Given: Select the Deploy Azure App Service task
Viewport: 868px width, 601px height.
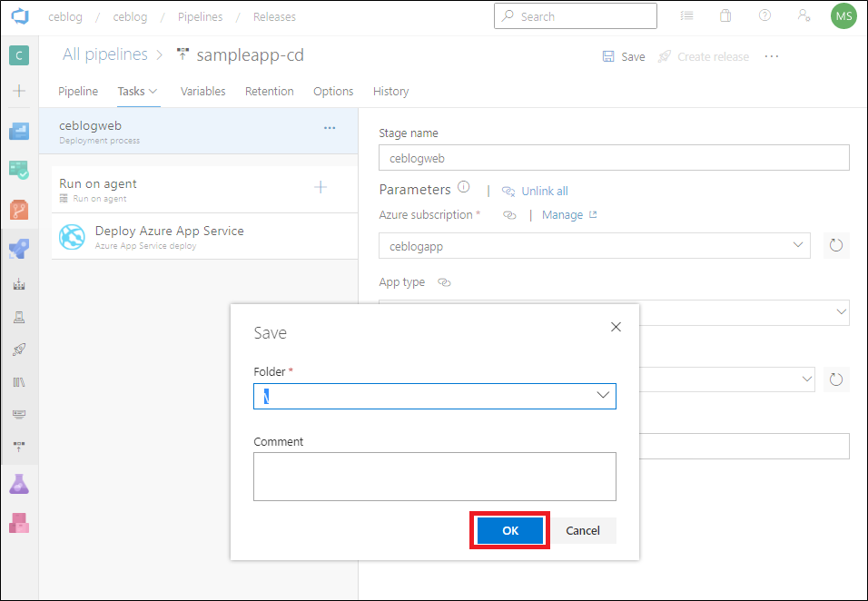Looking at the screenshot, I should click(205, 236).
